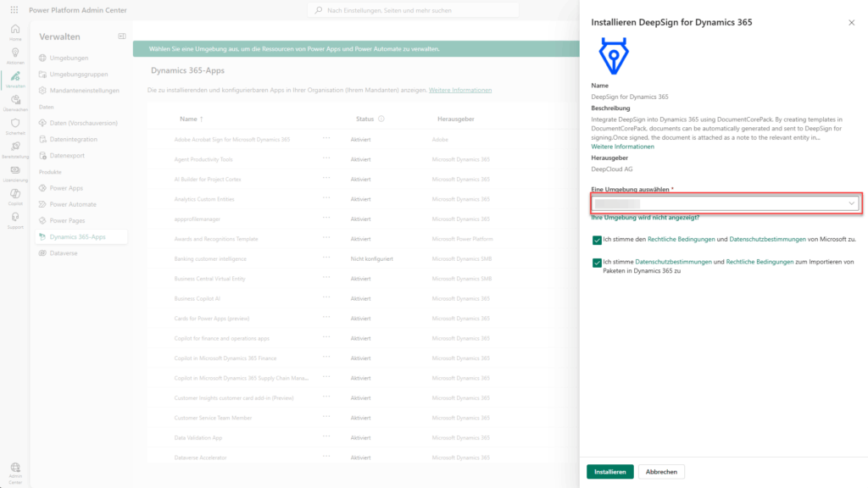Viewport: 868px width, 488px height.
Task: Select the Dataverse Accelerator row
Action: [363, 457]
